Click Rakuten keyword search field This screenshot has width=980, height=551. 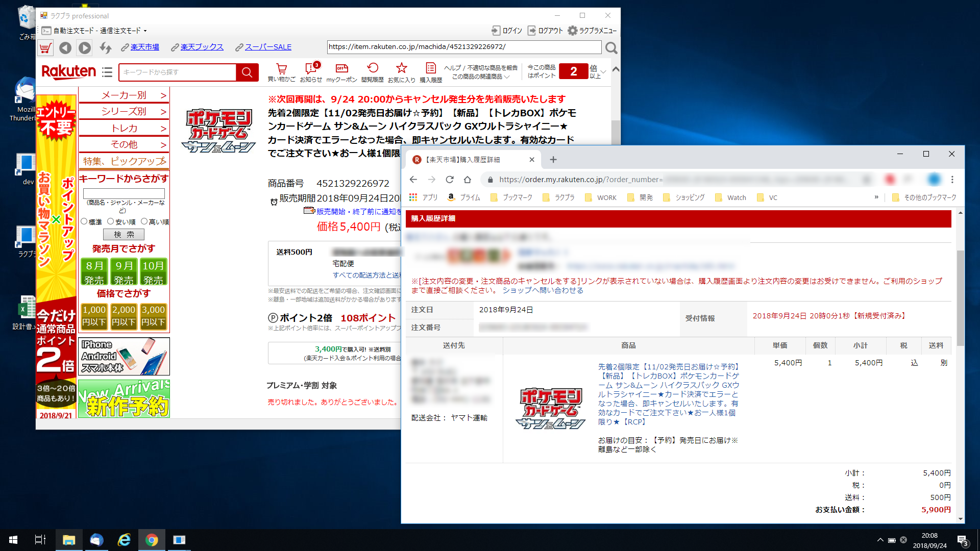(178, 72)
